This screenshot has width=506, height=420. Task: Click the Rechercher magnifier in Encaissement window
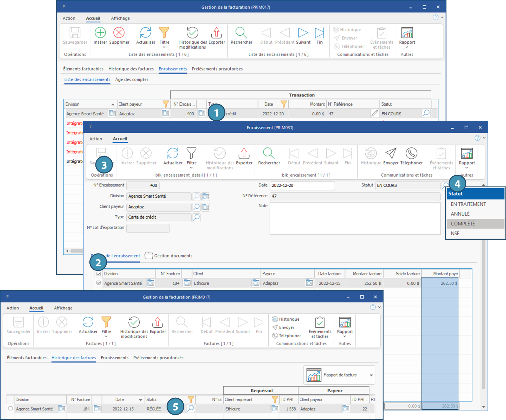tap(269, 153)
